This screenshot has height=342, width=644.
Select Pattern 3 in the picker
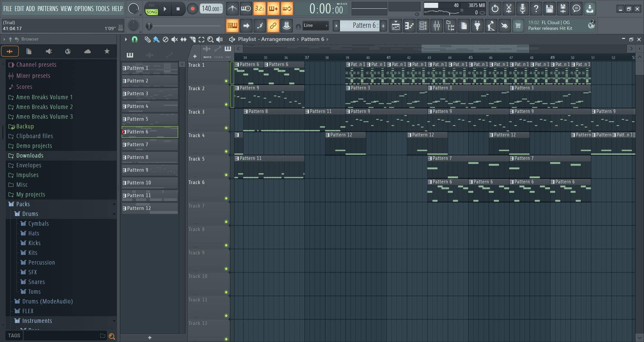[150, 94]
